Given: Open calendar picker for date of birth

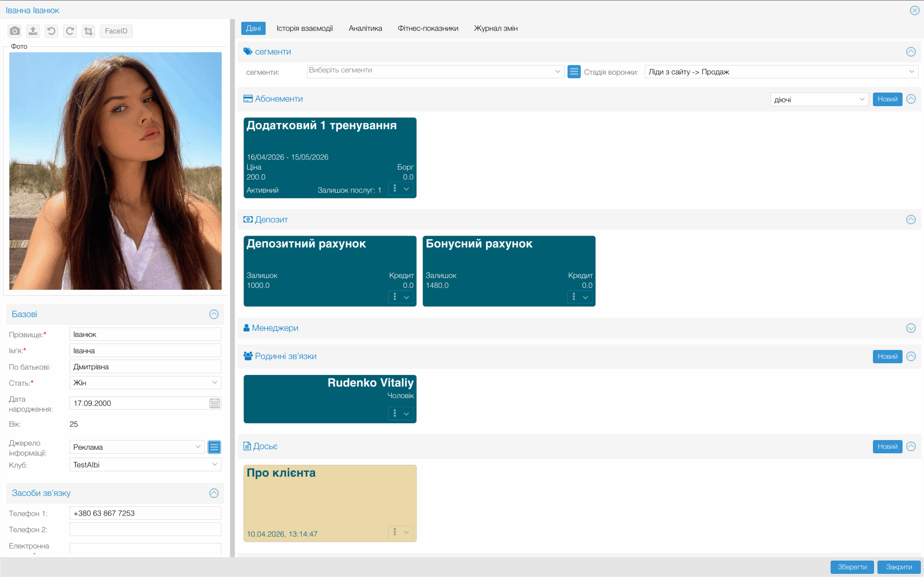Looking at the screenshot, I should pos(215,403).
